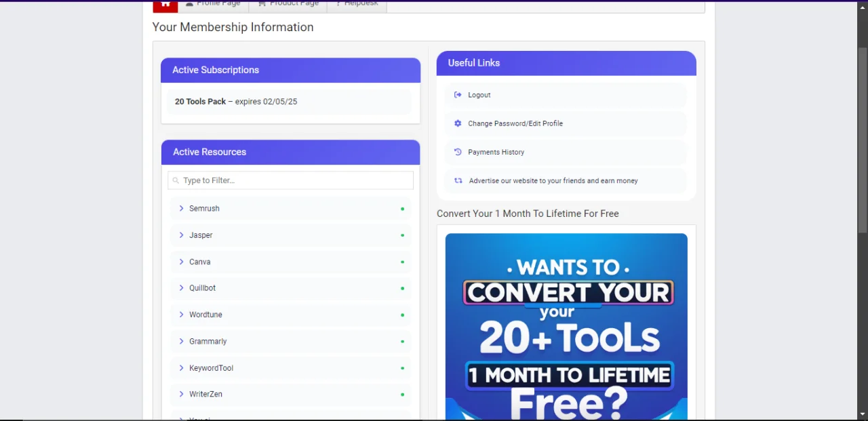This screenshot has height=421, width=868.
Task: Open the Payments History link
Action: [496, 152]
